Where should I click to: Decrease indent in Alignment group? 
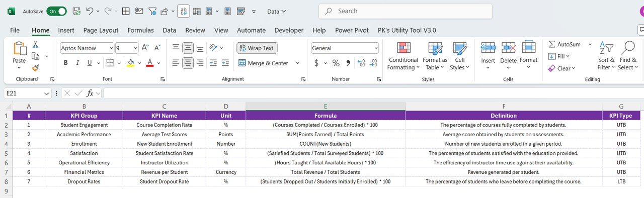(x=213, y=63)
